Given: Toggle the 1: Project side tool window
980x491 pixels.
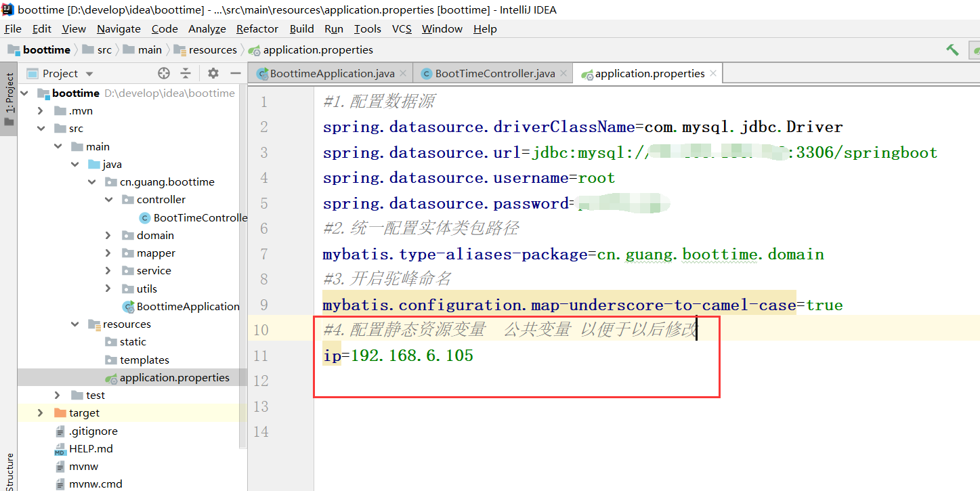Looking at the screenshot, I should point(9,99).
